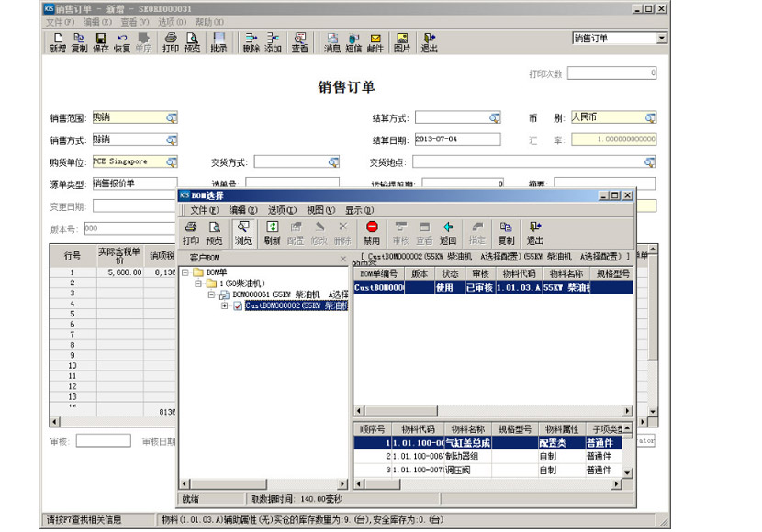Click the lookup icon in 购货单位 field

coord(171,161)
